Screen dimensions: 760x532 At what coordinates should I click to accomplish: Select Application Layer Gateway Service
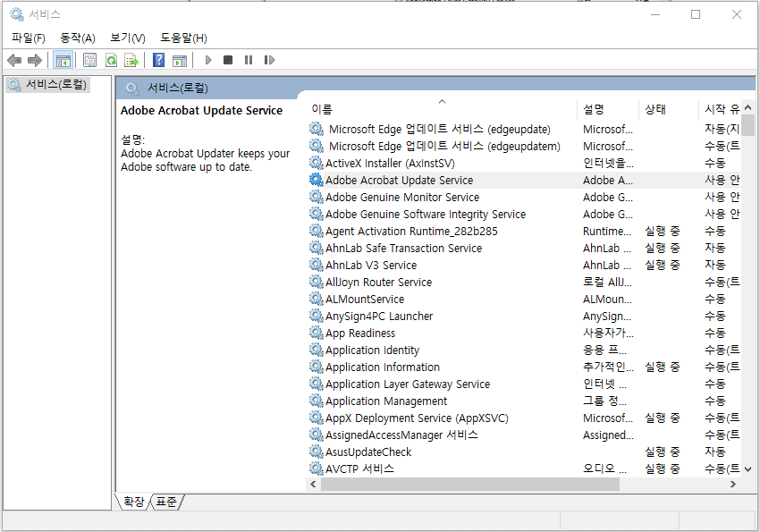click(407, 384)
